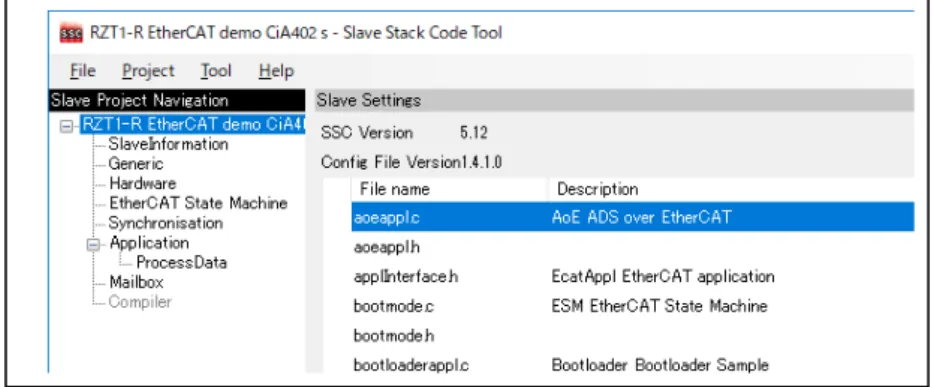Select the applInterface.h file row
The width and height of the screenshot is (934, 387).
click(x=633, y=277)
